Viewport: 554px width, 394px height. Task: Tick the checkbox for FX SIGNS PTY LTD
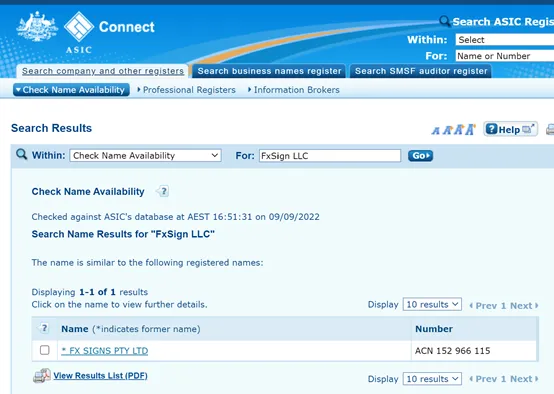(x=45, y=350)
